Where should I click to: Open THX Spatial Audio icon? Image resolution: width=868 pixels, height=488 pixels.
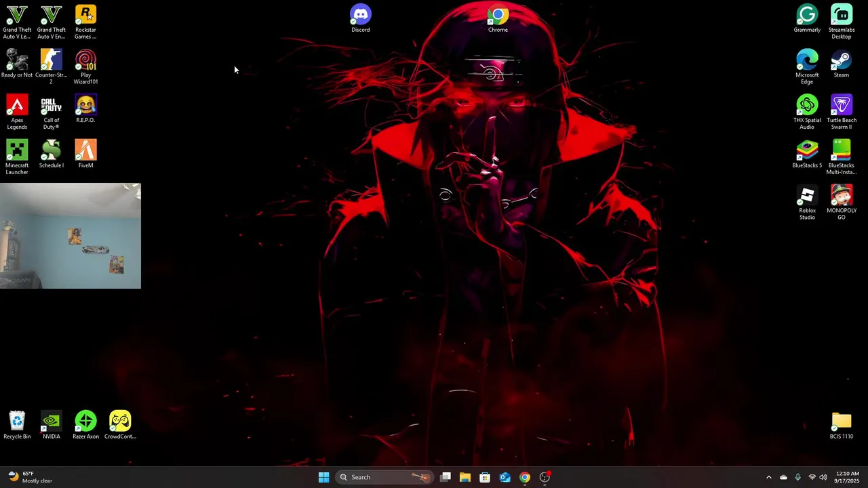pyautogui.click(x=807, y=113)
